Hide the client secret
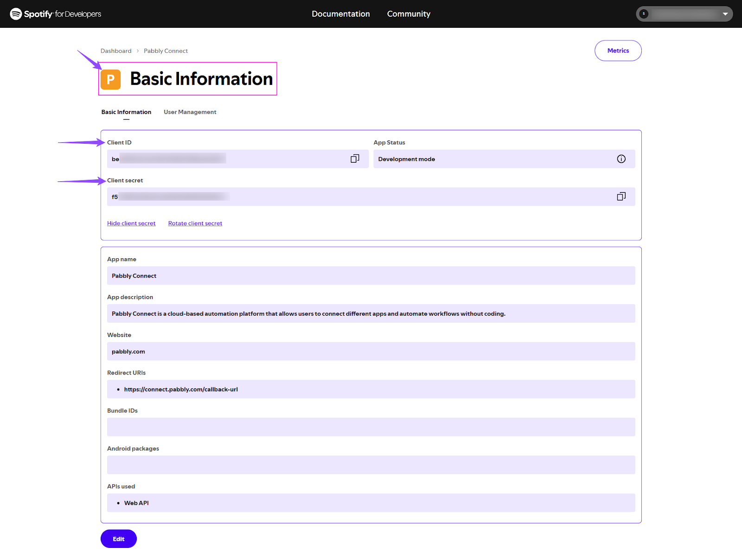This screenshot has height=560, width=742. pos(131,223)
